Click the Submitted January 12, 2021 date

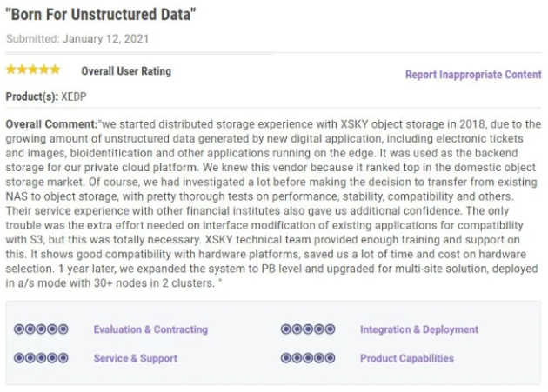coord(77,39)
